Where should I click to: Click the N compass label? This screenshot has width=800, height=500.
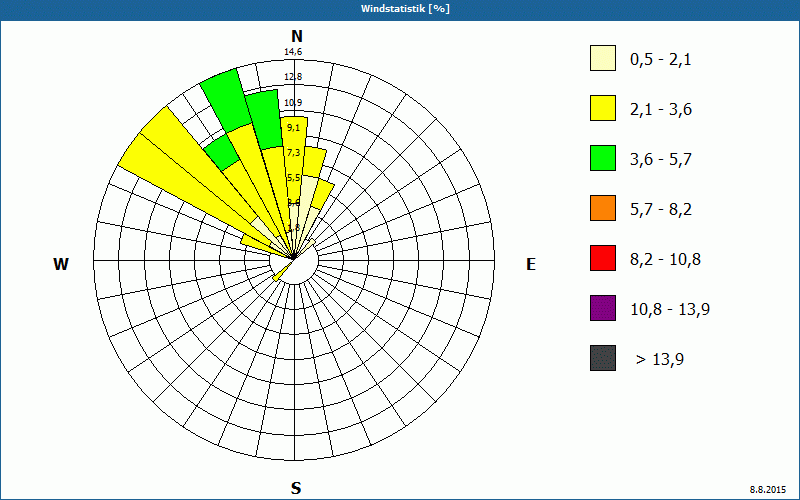(x=296, y=36)
